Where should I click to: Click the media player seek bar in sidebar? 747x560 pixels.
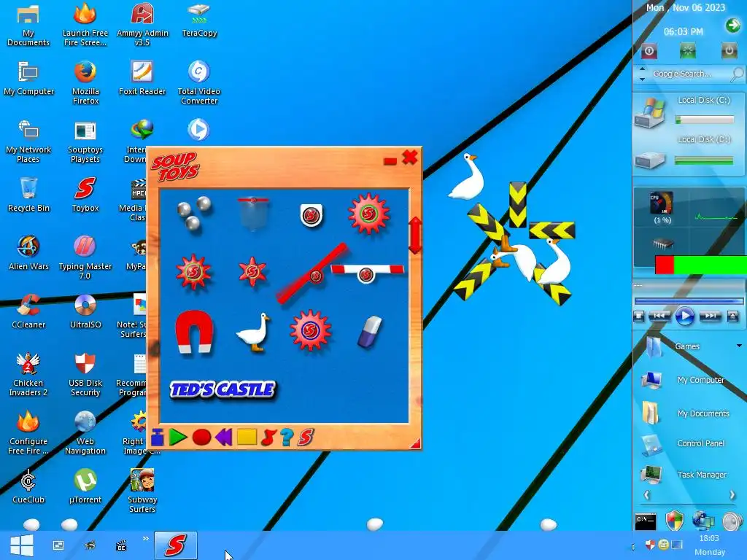689,301
